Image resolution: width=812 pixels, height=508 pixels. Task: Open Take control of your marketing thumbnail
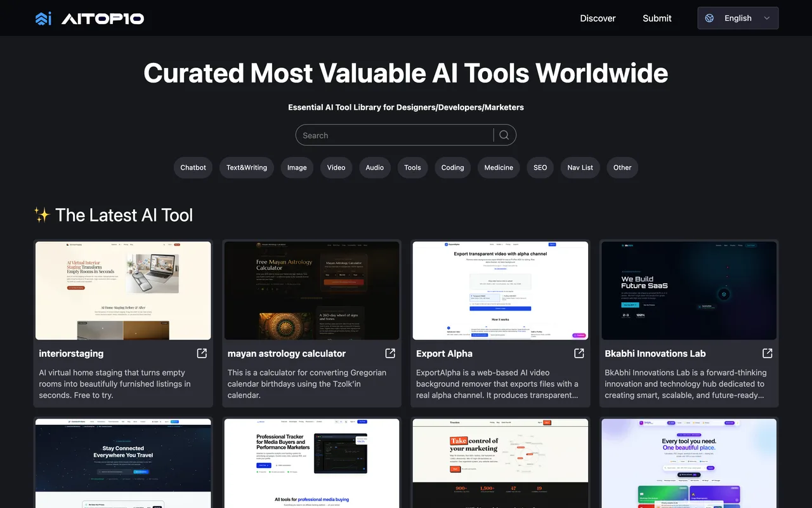501,463
